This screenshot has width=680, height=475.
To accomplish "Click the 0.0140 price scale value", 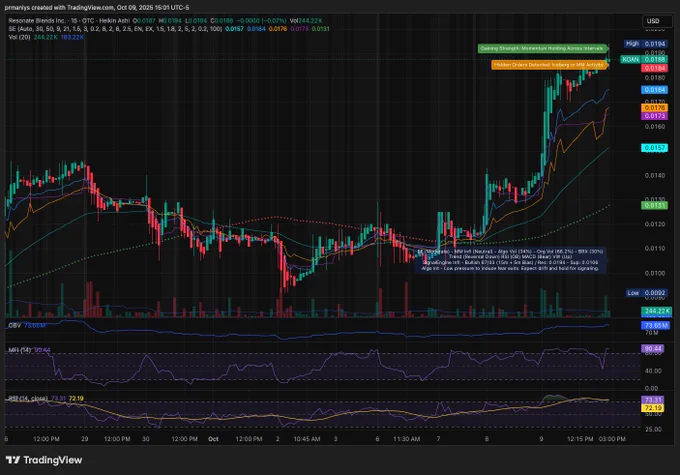I will [x=654, y=176].
